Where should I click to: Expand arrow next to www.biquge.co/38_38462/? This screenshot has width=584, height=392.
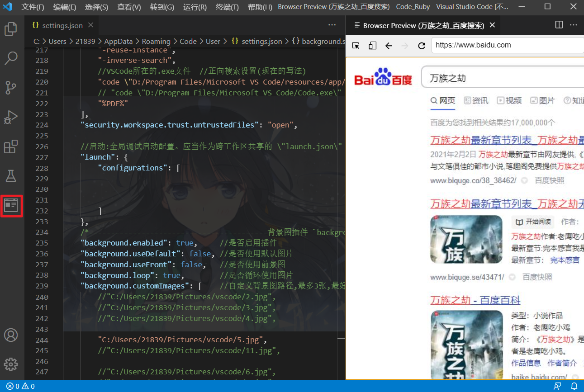[524, 180]
